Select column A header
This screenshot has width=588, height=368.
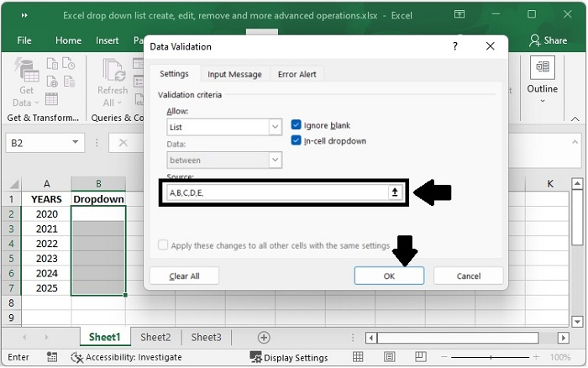(46, 183)
